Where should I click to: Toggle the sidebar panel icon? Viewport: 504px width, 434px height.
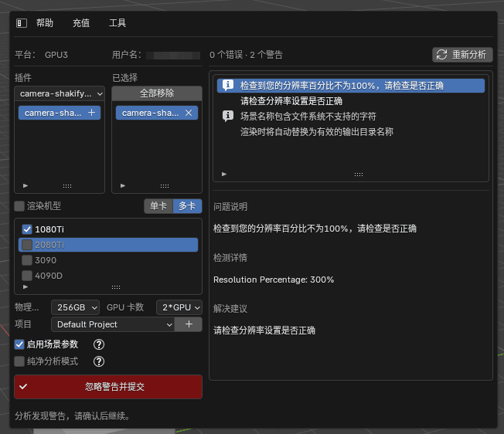pos(22,23)
